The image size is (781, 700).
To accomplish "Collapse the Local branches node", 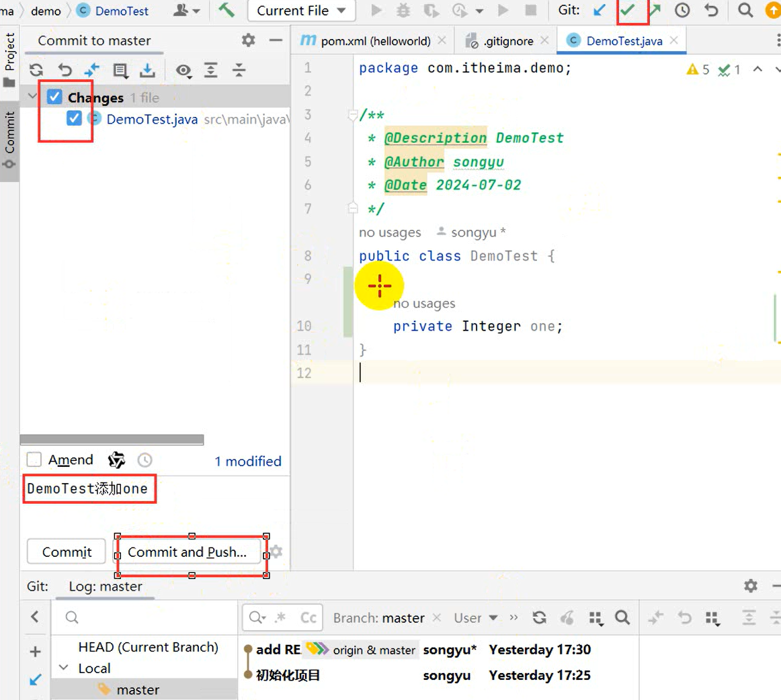I will [64, 668].
